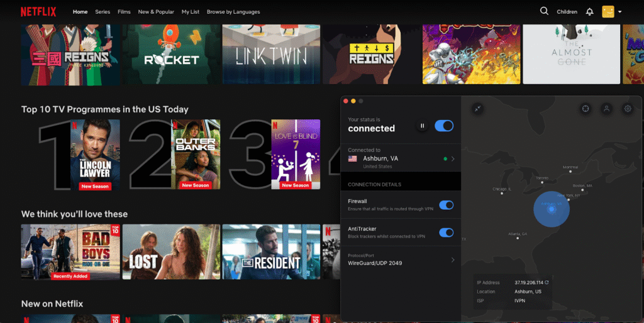Select the Chicago, IL map point
This screenshot has width=644, height=323.
502,193
